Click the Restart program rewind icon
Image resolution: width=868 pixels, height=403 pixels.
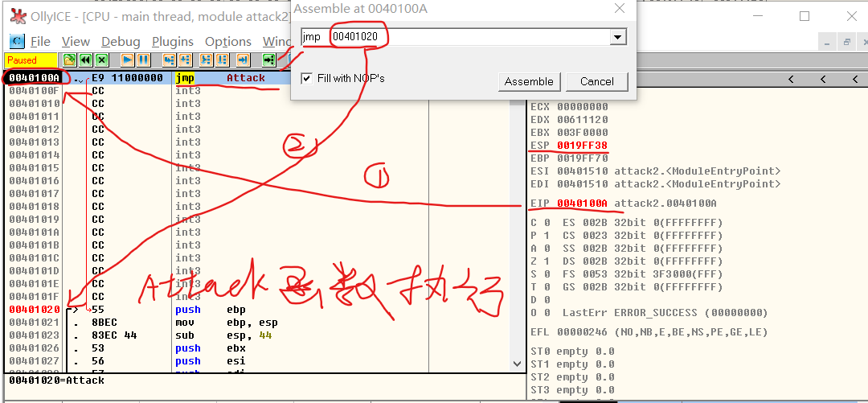tap(86, 60)
